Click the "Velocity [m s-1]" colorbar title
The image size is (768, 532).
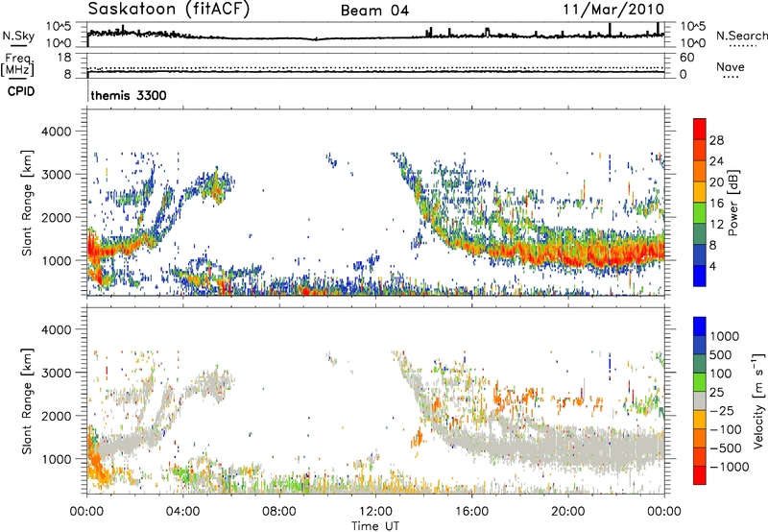point(758,400)
